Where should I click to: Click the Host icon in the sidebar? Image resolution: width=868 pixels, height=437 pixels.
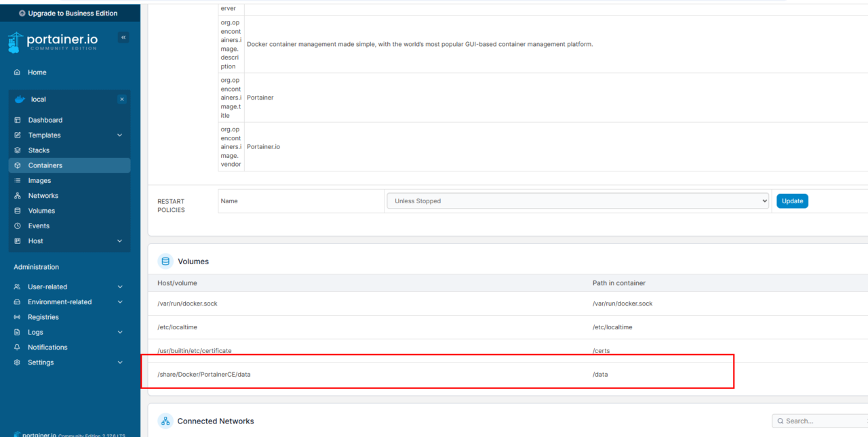click(x=18, y=241)
